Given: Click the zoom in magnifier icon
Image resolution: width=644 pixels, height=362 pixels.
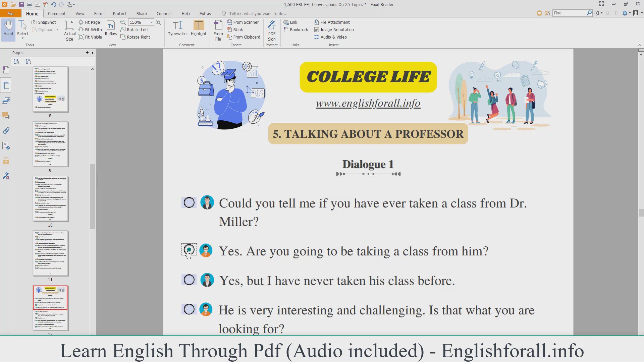Looking at the screenshot, I should pyautogui.click(x=158, y=22).
